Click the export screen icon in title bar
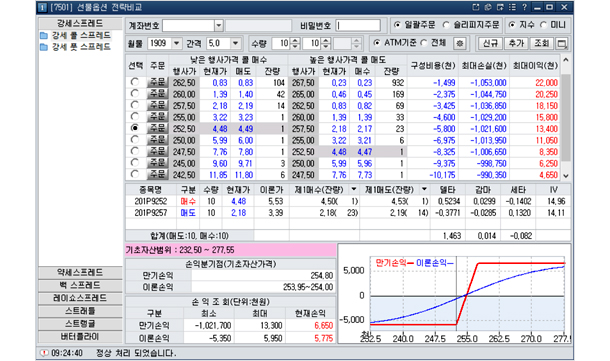This screenshot has height=361, width=610. coord(500,7)
